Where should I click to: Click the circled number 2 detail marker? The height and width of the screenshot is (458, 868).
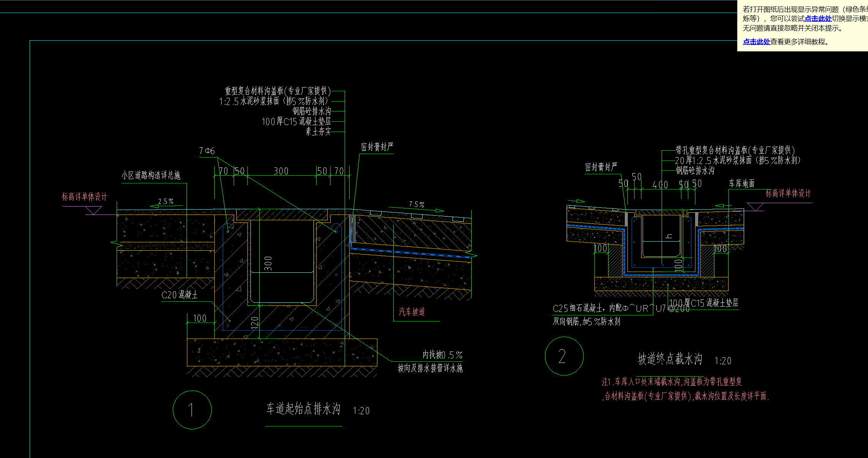[564, 356]
